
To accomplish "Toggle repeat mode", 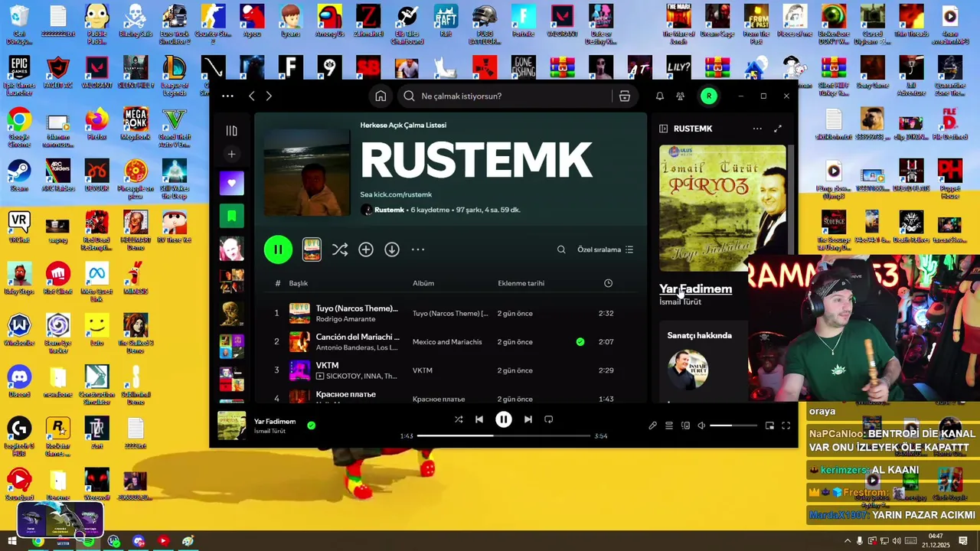I will [548, 419].
